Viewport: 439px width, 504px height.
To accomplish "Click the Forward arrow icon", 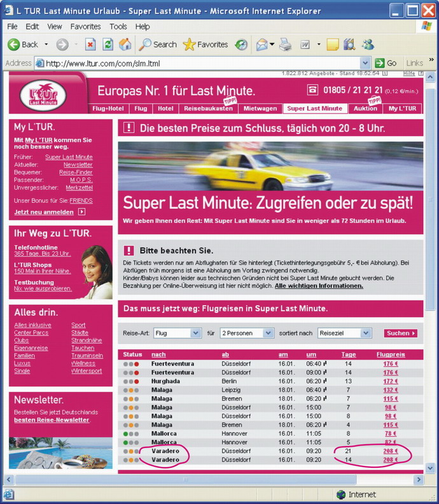I will click(x=62, y=45).
